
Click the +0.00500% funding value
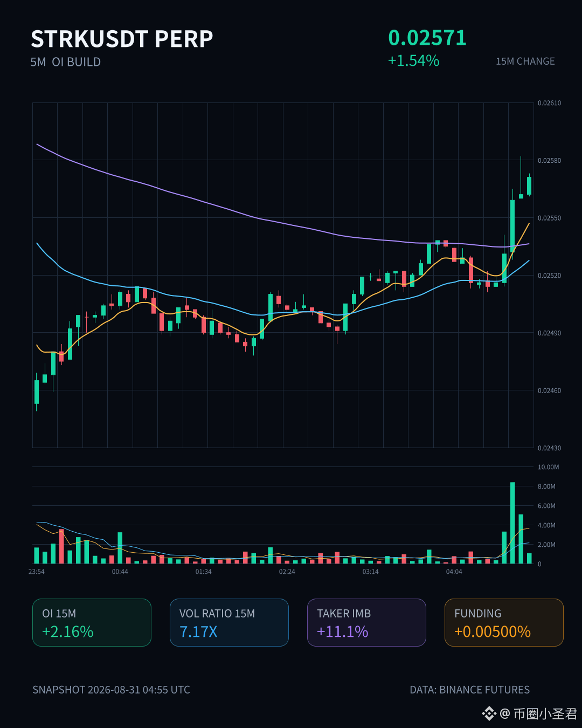(493, 631)
